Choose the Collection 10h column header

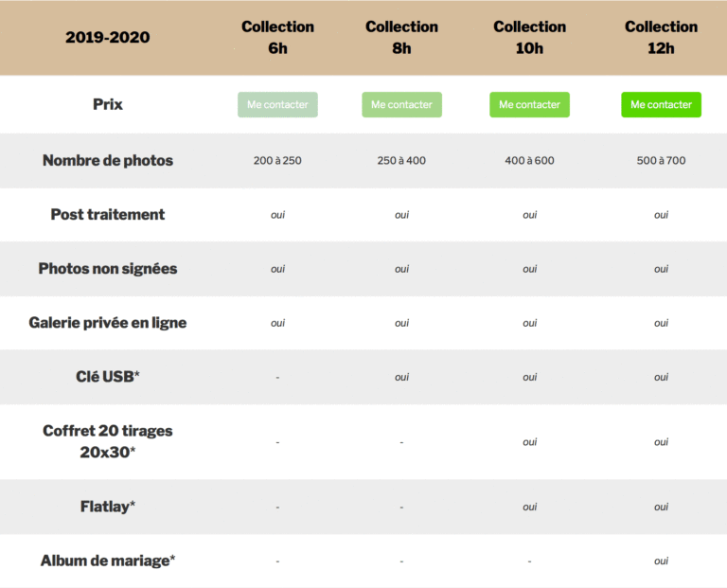tap(529, 38)
